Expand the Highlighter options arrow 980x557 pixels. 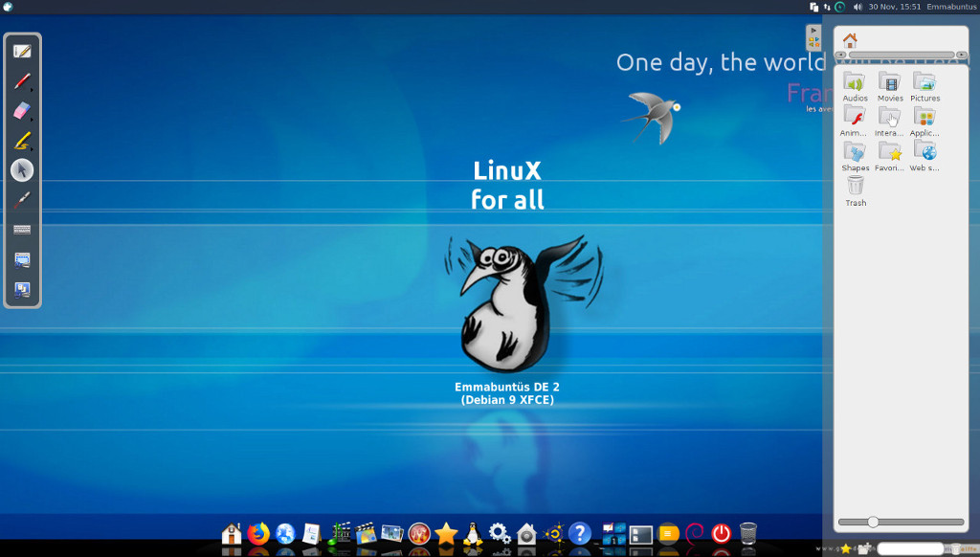tap(32, 149)
